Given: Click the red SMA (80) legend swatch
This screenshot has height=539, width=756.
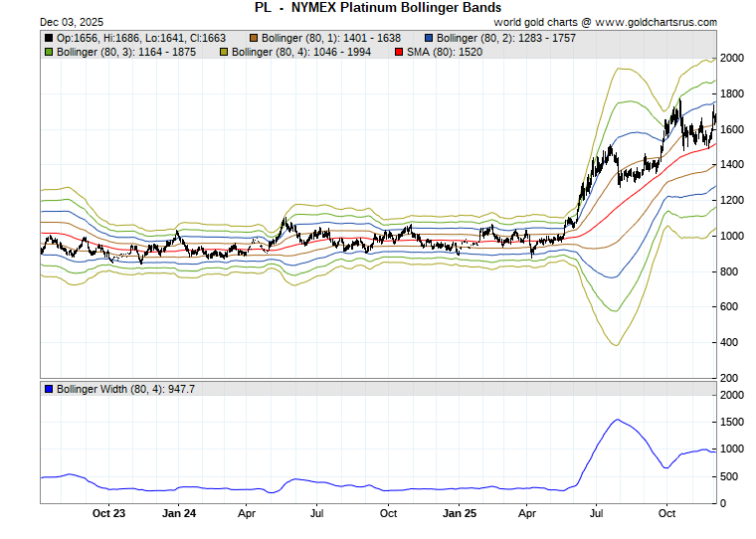Looking at the screenshot, I should coord(399,51).
